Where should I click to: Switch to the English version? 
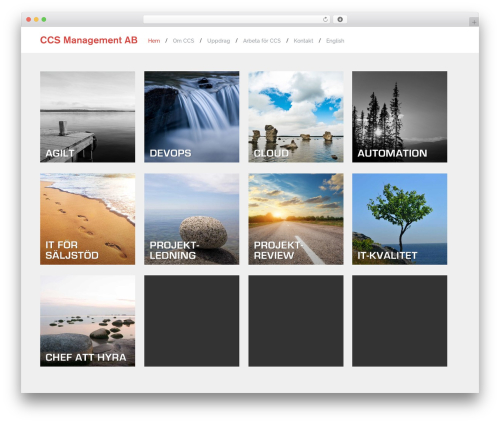click(x=335, y=41)
